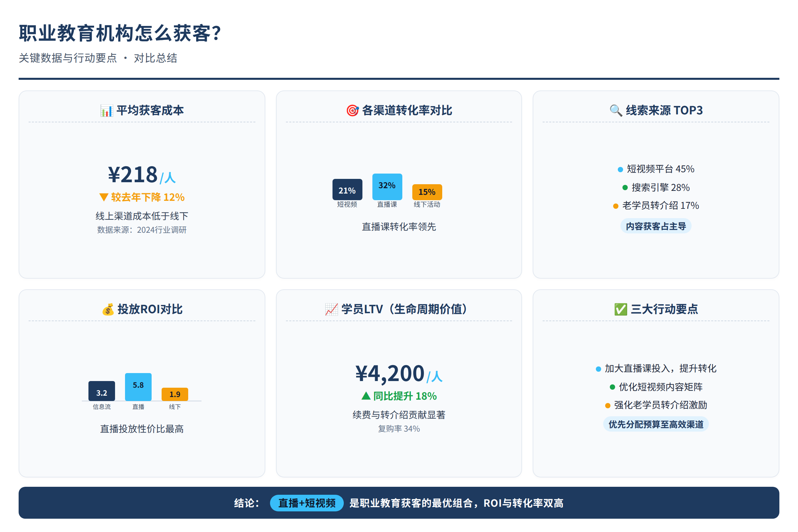Click the 短视频平台 45% list item
Viewport: 798px width, 532px height.
point(656,169)
